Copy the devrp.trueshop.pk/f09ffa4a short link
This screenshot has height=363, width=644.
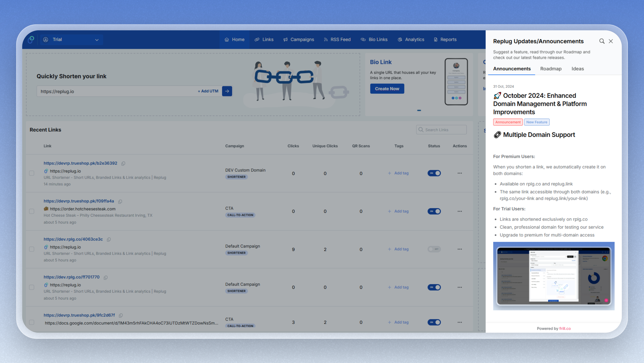(120, 201)
